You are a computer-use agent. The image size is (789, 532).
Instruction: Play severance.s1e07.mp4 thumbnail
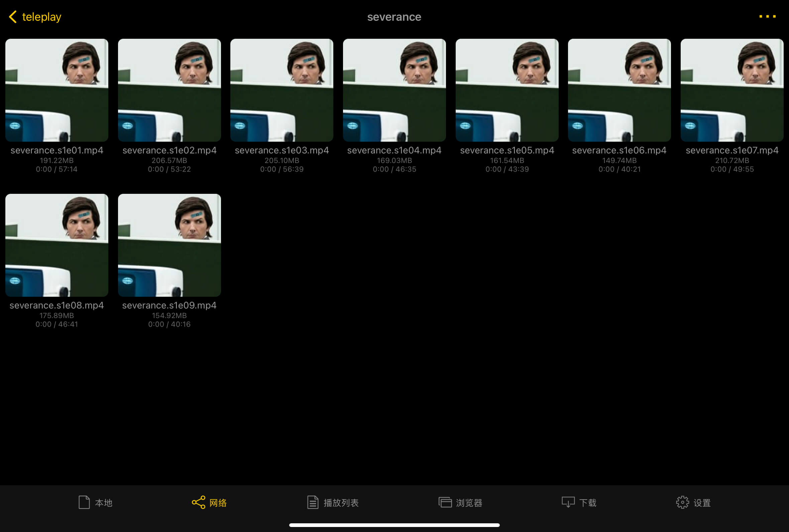click(x=732, y=90)
